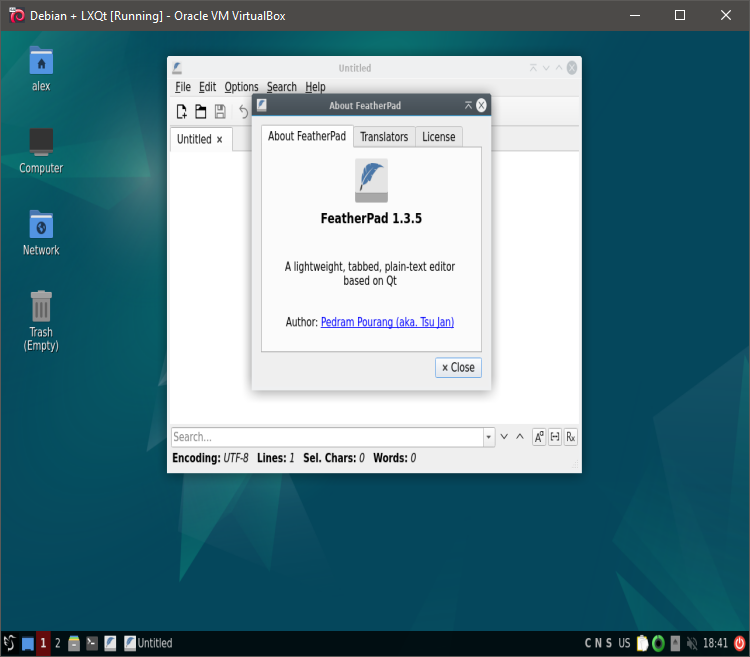
Task: Click the green circular tray icon
Action: coord(659,643)
